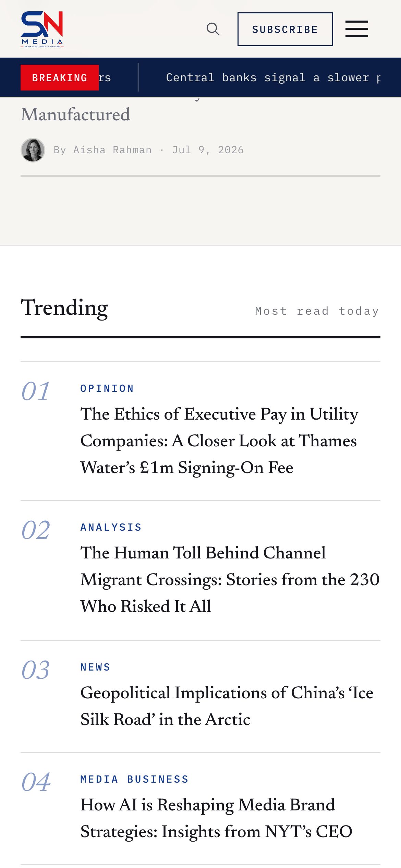Click the Most read today label

coord(317,311)
